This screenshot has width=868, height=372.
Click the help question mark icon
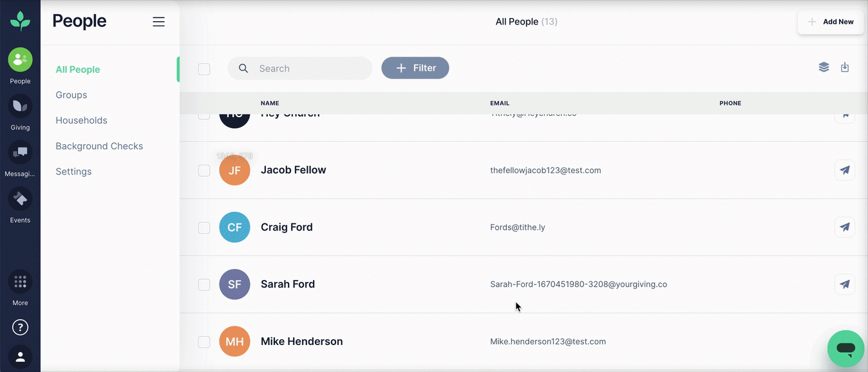point(20,328)
